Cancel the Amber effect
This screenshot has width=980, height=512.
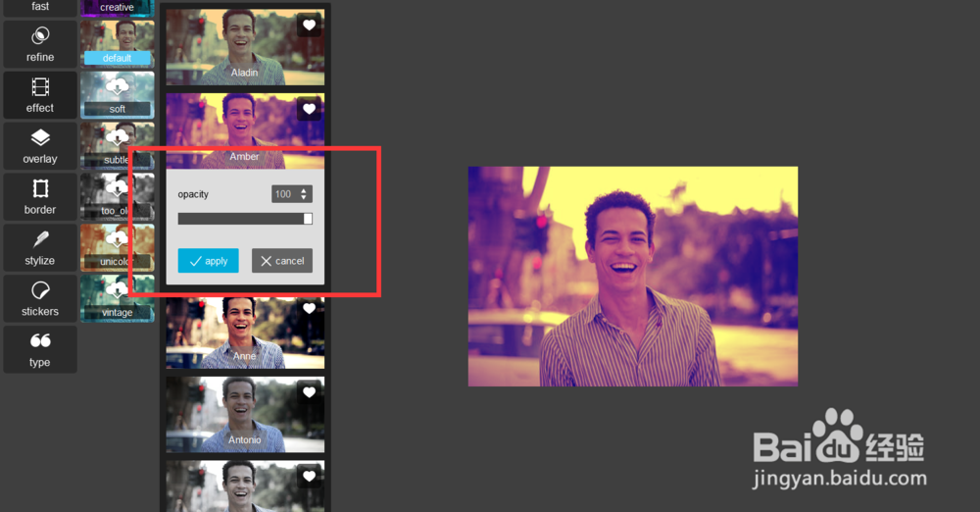(282, 260)
